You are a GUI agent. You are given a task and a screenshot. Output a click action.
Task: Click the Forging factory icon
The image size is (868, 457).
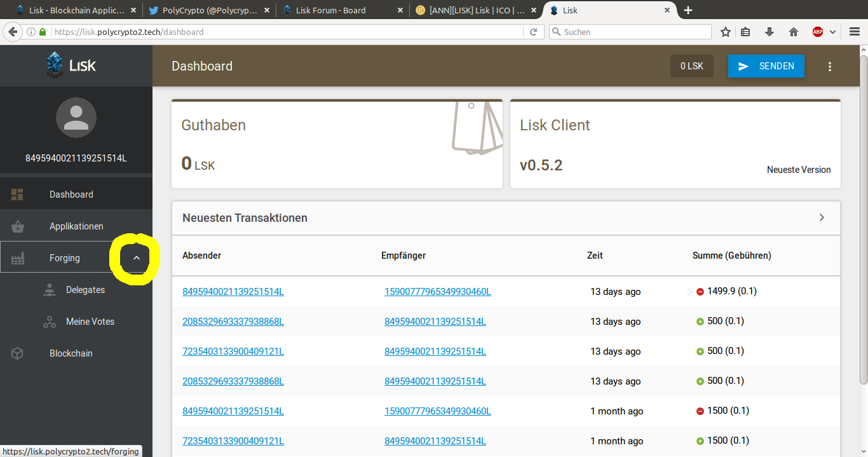tap(17, 258)
